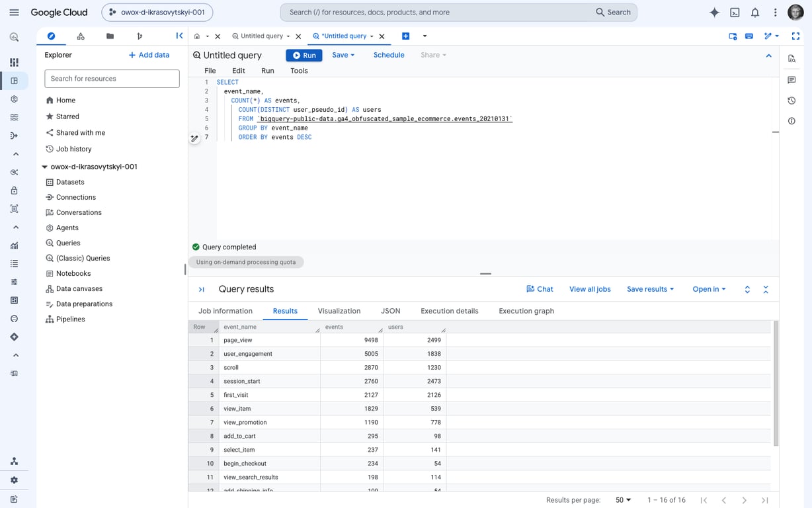This screenshot has width=812, height=508.
Task: Open the notifications bell
Action: pyautogui.click(x=755, y=13)
